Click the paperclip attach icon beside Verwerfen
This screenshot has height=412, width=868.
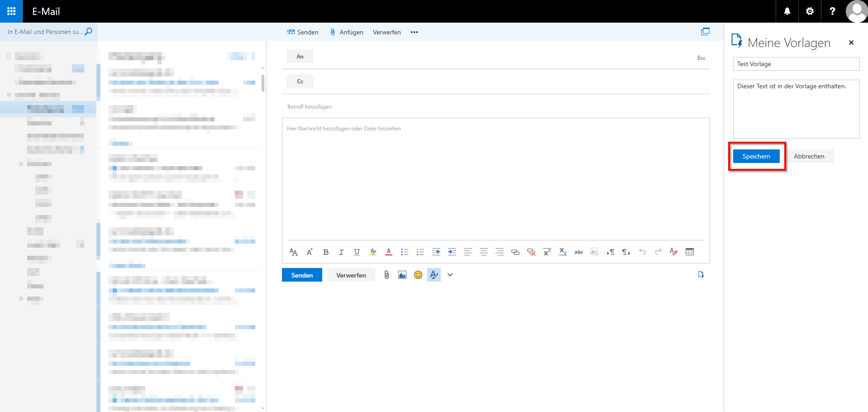(386, 275)
